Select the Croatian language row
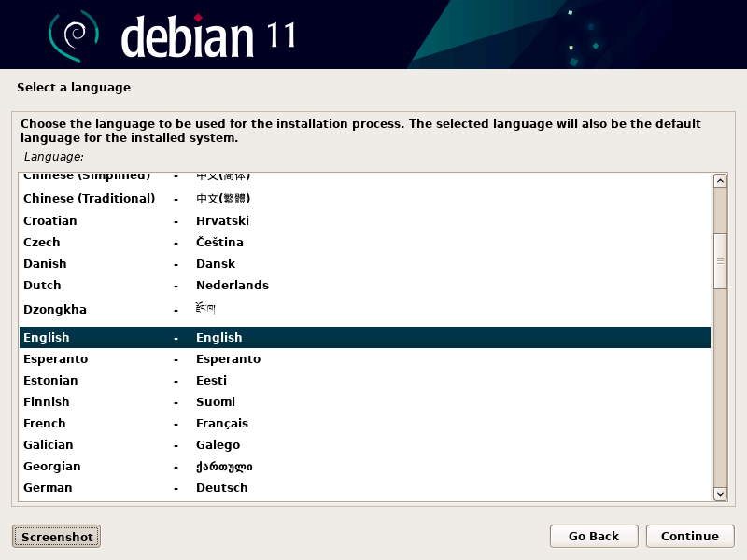 [365, 220]
